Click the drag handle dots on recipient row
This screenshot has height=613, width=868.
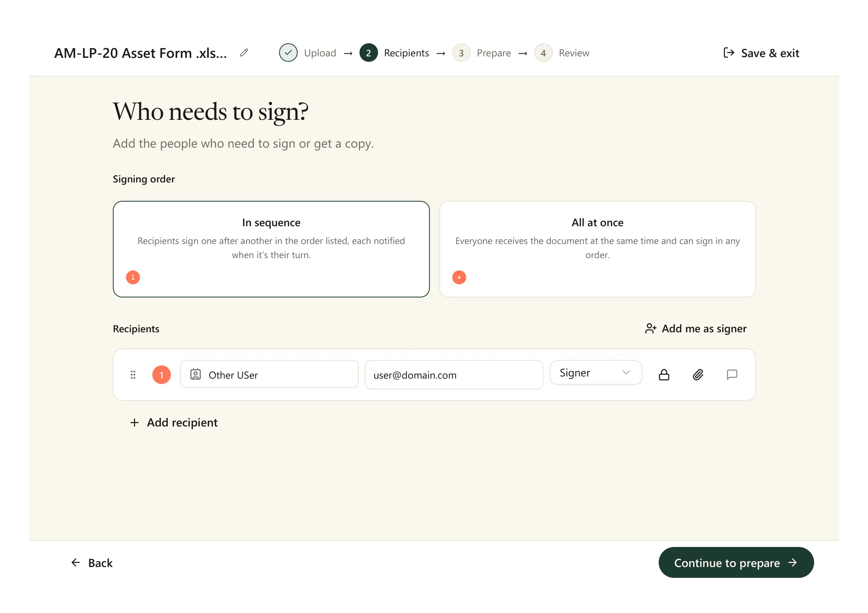pyautogui.click(x=133, y=375)
